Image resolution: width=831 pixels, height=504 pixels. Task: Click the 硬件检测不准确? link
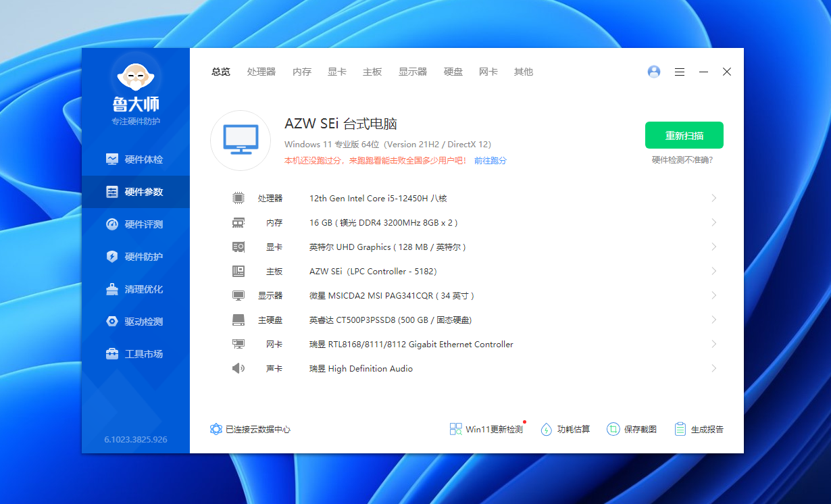[x=682, y=160]
